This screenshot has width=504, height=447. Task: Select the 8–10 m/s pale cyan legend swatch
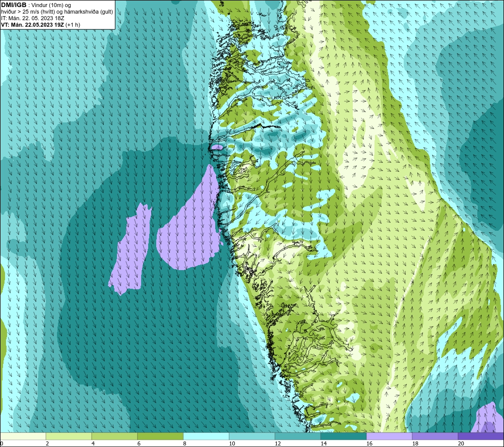click(206, 436)
